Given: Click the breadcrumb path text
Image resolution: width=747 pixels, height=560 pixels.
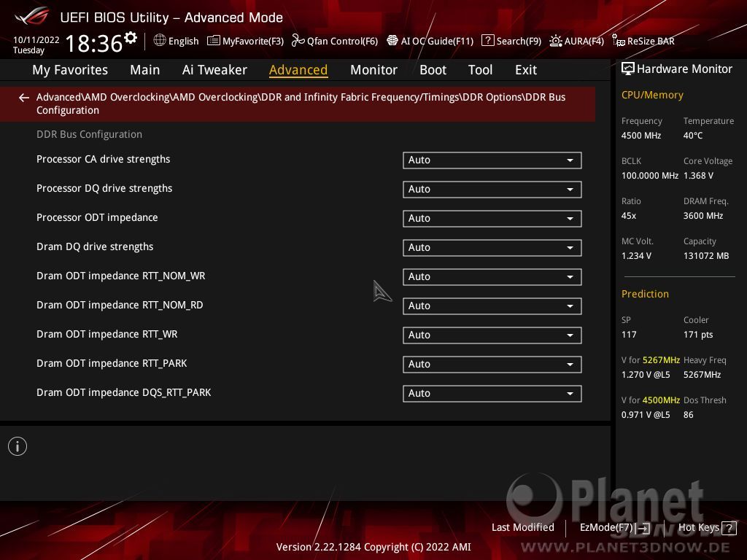Looking at the screenshot, I should click(x=301, y=104).
